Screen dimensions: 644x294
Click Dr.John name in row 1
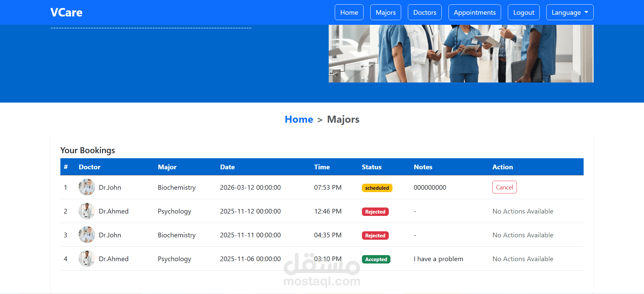pyautogui.click(x=110, y=187)
